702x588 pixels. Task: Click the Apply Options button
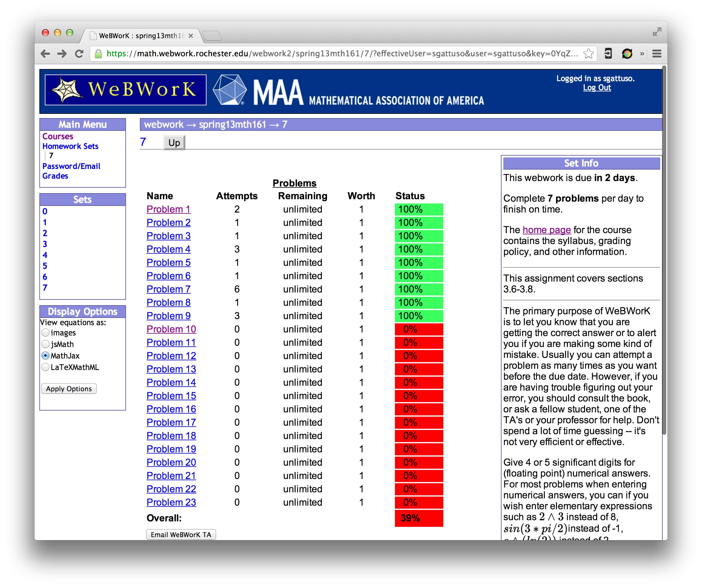click(69, 388)
